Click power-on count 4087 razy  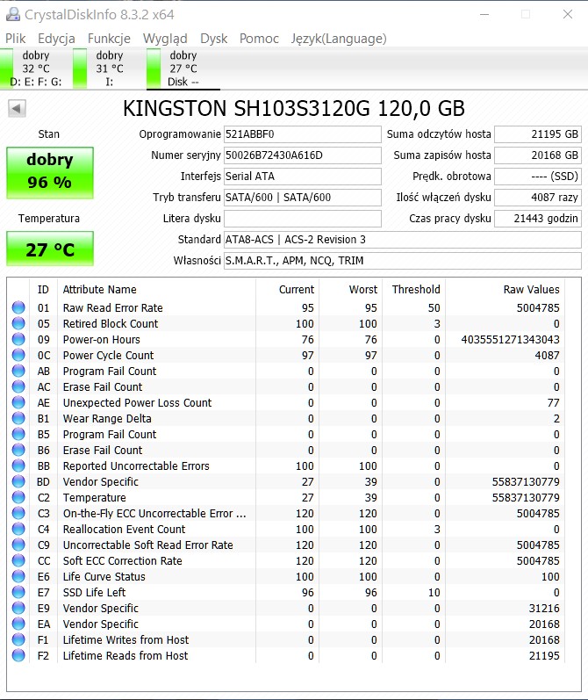coord(538,198)
